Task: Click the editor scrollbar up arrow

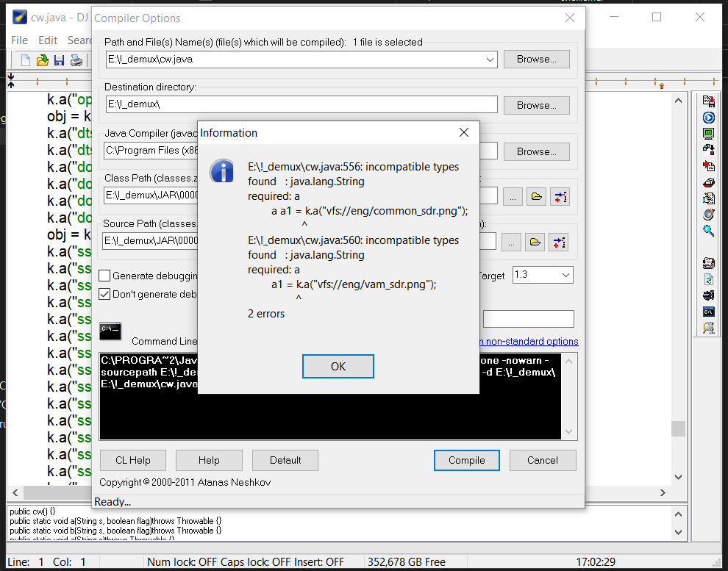Action: click(678, 100)
